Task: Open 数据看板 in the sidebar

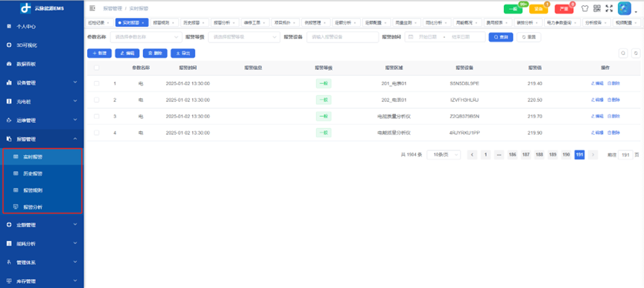Action: point(26,64)
